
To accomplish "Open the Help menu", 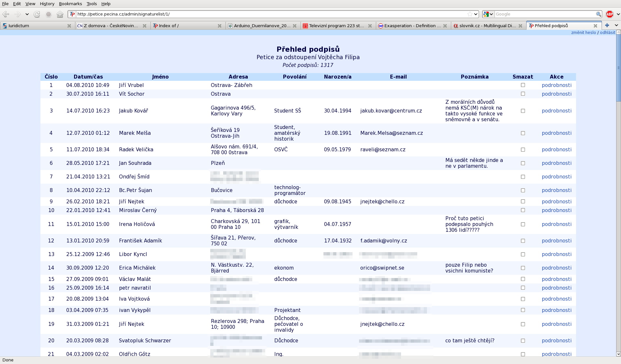I will pos(106,4).
